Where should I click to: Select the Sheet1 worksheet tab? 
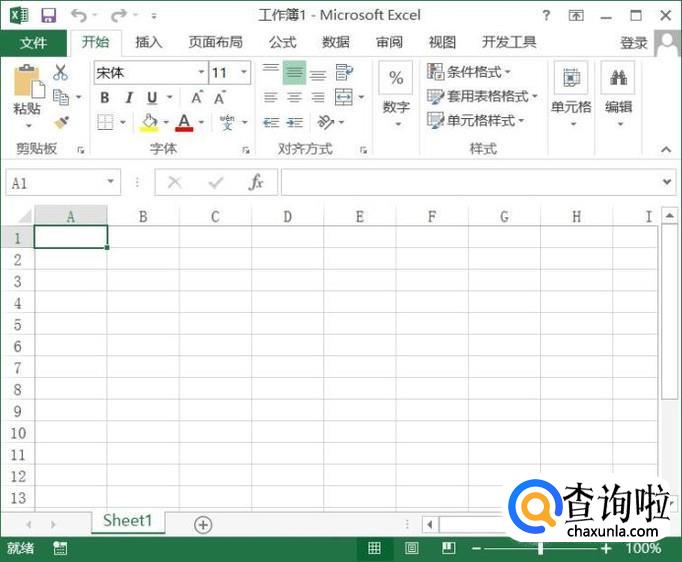(128, 521)
